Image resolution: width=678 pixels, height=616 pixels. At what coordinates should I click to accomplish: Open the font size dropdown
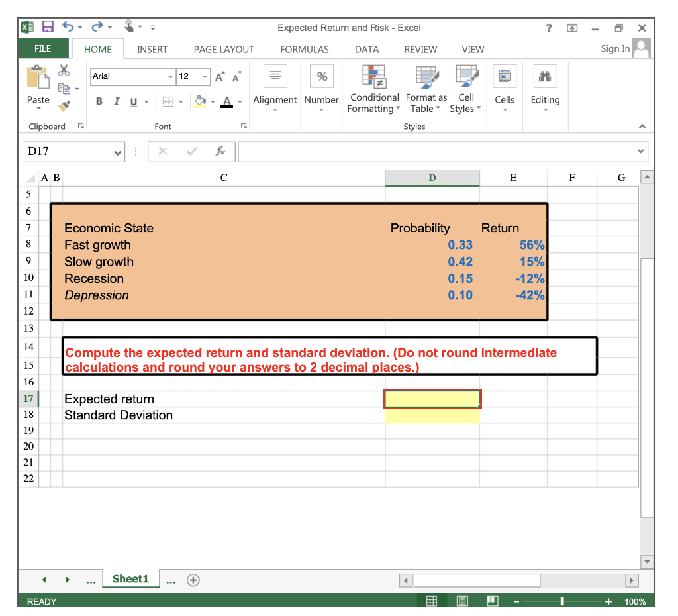[x=203, y=76]
